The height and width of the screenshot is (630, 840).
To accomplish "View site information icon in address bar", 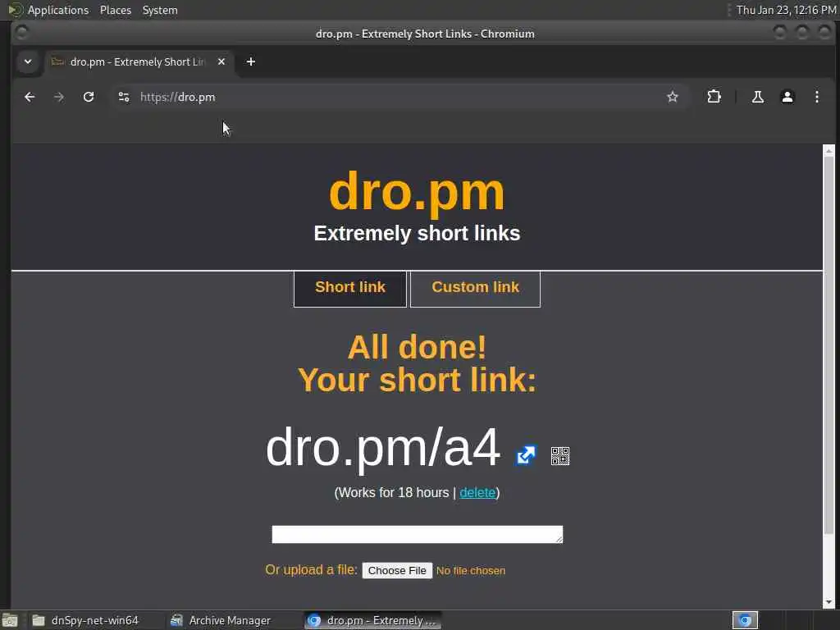I will (x=124, y=97).
